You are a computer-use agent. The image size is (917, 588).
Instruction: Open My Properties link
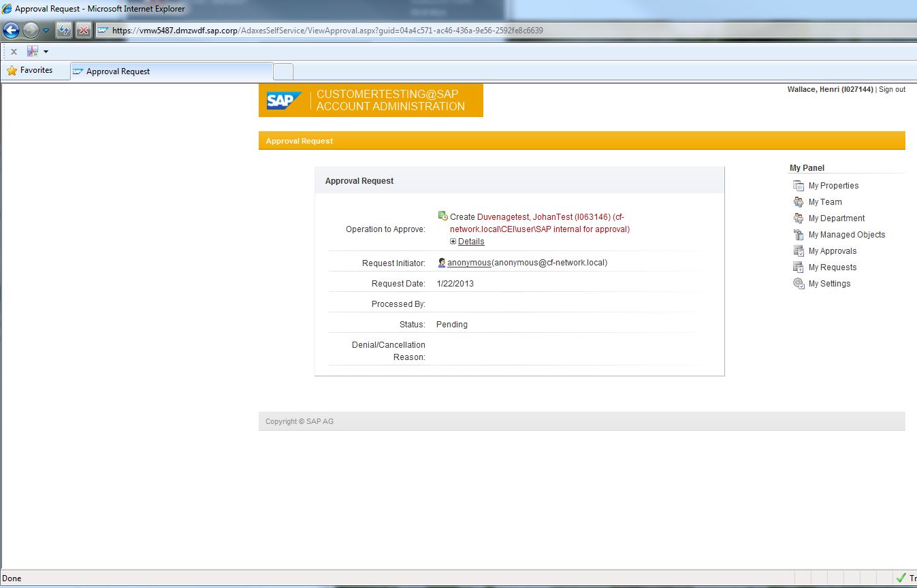coord(833,186)
